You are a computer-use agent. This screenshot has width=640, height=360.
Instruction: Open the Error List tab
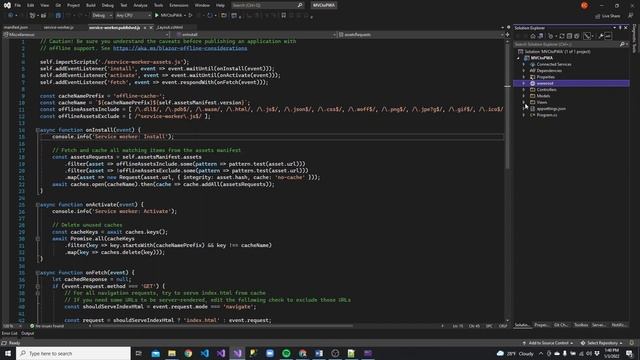pos(9,333)
